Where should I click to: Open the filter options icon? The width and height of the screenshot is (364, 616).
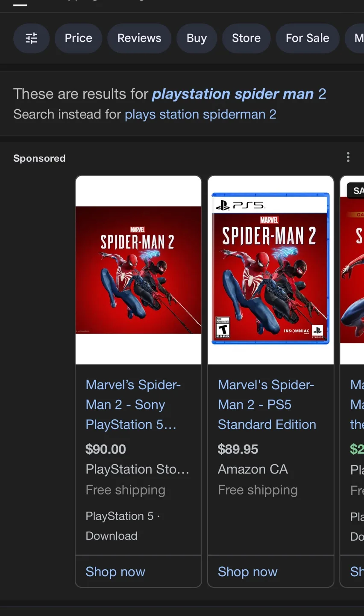pos(31,38)
